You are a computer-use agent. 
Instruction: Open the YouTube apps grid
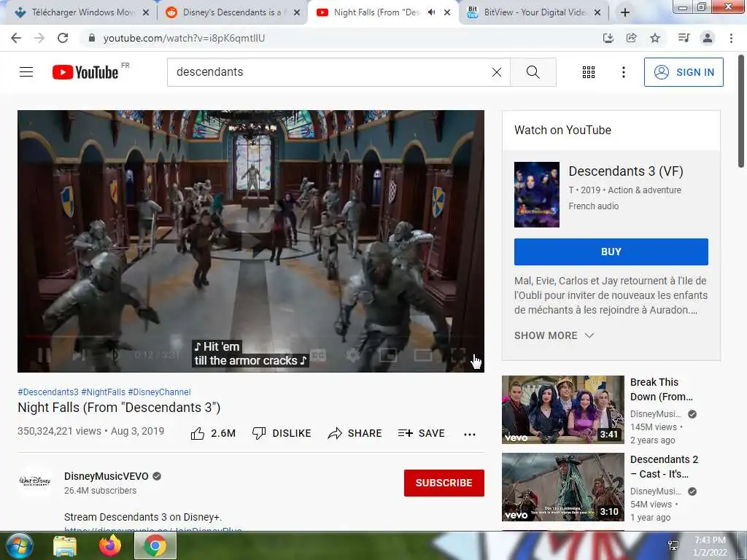pyautogui.click(x=589, y=72)
